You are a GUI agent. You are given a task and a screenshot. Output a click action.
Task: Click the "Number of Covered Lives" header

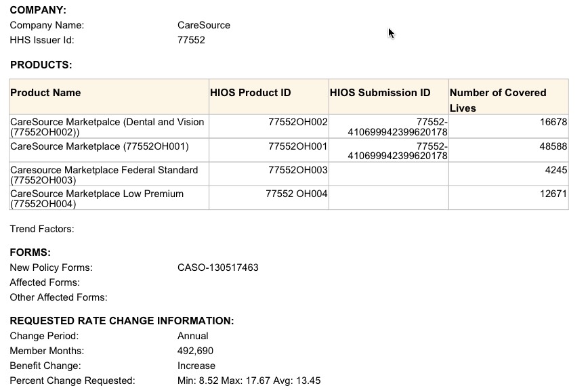498,100
